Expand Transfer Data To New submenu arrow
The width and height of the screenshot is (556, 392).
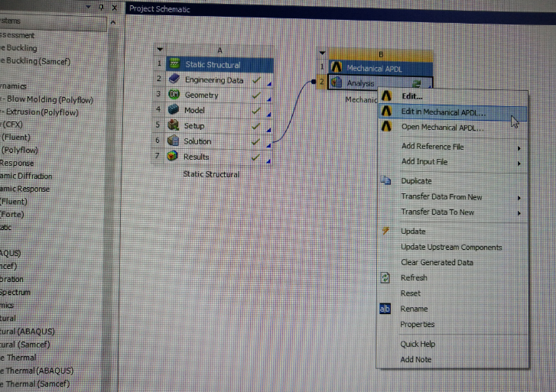click(519, 213)
